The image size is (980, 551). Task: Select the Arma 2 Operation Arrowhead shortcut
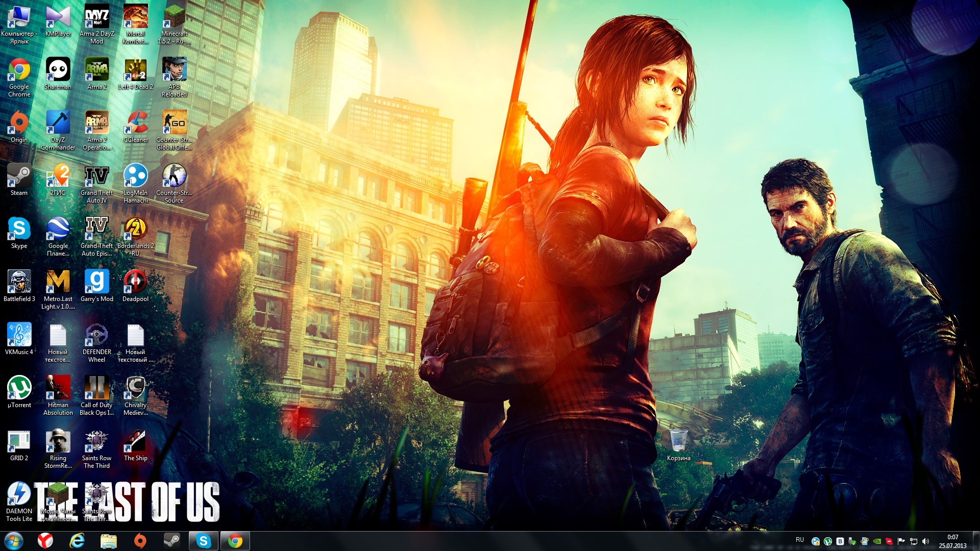pyautogui.click(x=97, y=131)
